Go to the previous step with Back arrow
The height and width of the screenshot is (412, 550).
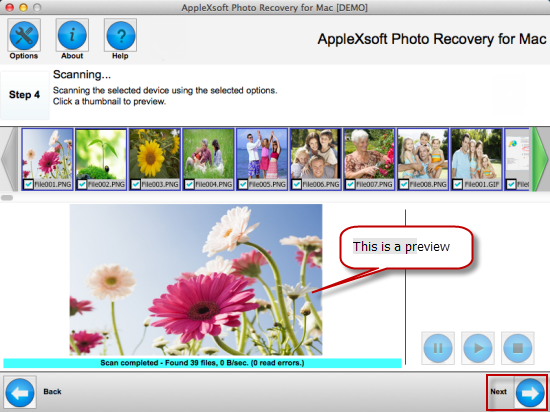pos(20,392)
